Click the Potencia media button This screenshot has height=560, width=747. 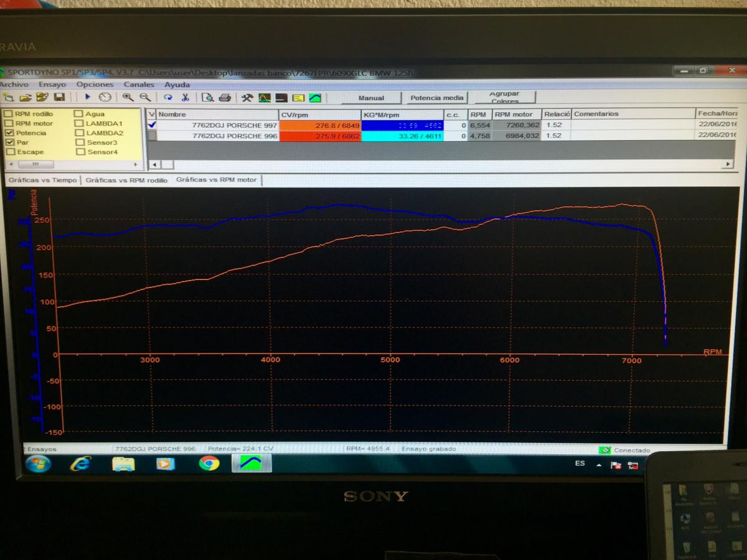pos(437,98)
